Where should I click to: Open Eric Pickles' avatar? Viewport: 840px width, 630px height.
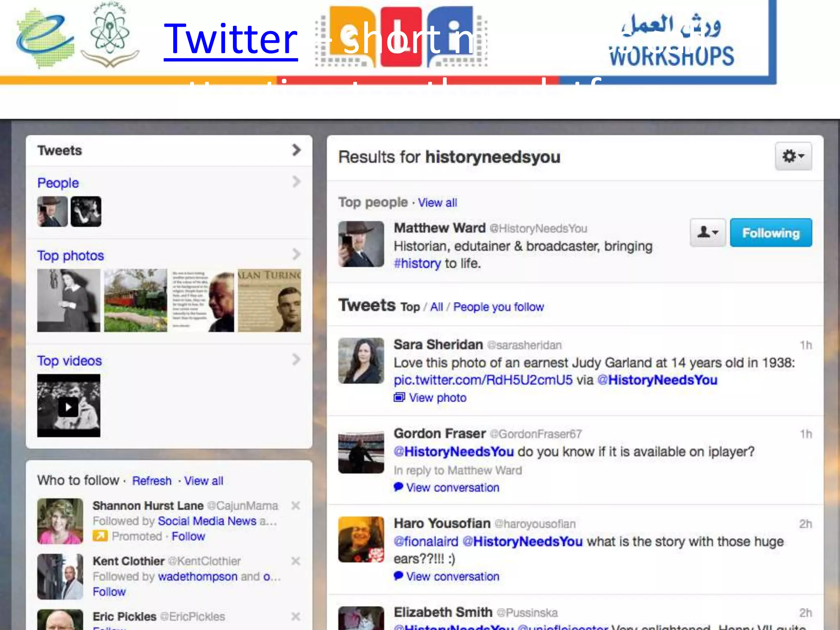[x=60, y=620]
